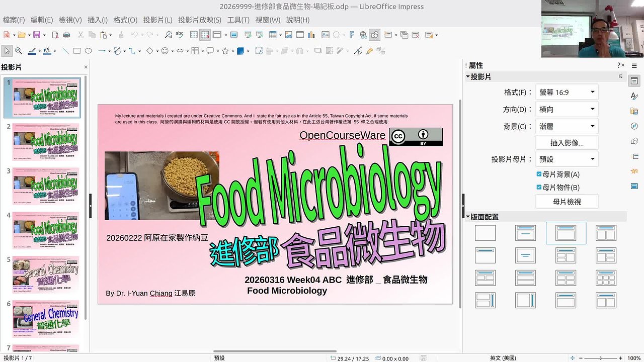Pick the Rectangle drawing tool
This screenshot has height=362, width=644.
pyautogui.click(x=77, y=51)
